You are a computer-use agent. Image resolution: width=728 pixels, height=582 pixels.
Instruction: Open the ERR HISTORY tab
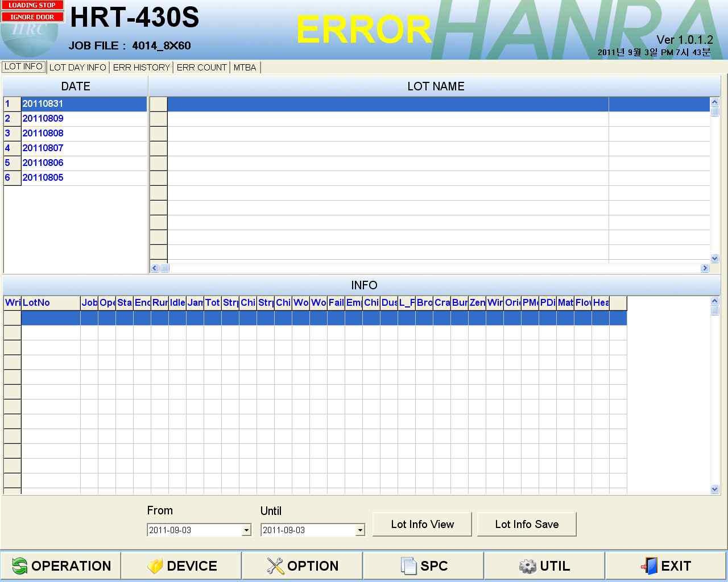point(141,67)
